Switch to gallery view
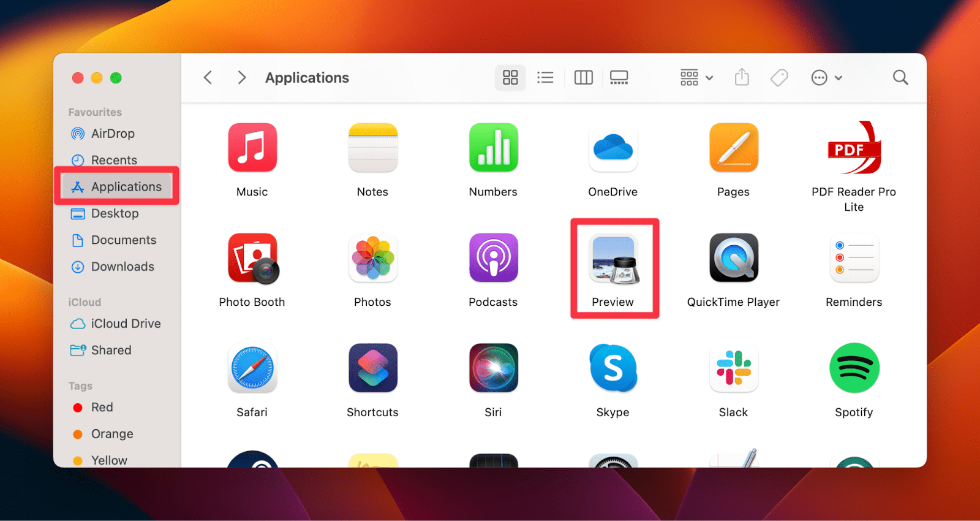 619,77
